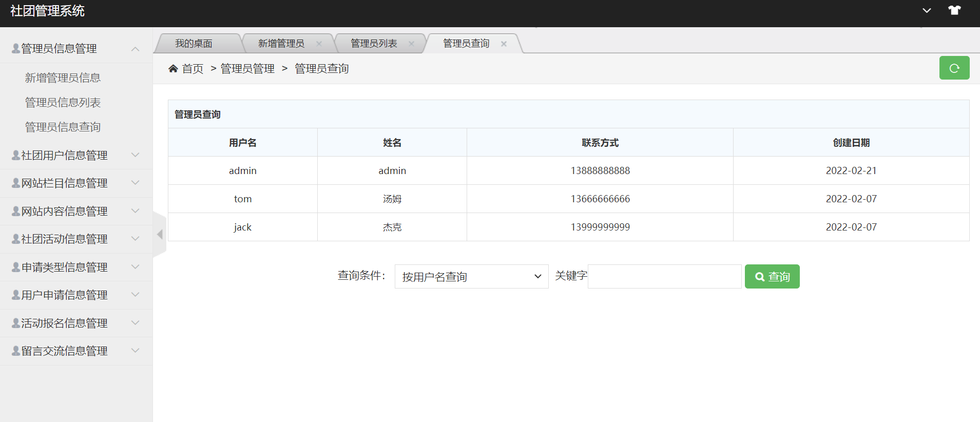Click the name cell '汤姆'
The height and width of the screenshot is (422, 980).
point(392,199)
